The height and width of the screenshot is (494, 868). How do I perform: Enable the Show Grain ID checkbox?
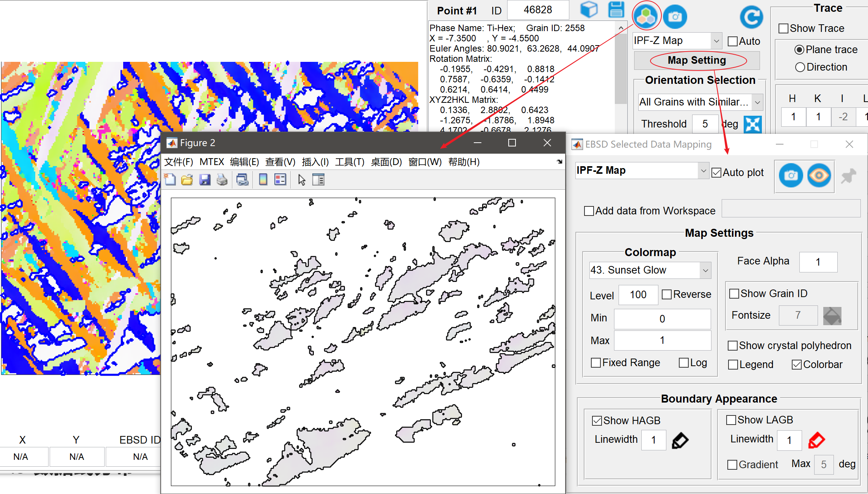point(734,294)
